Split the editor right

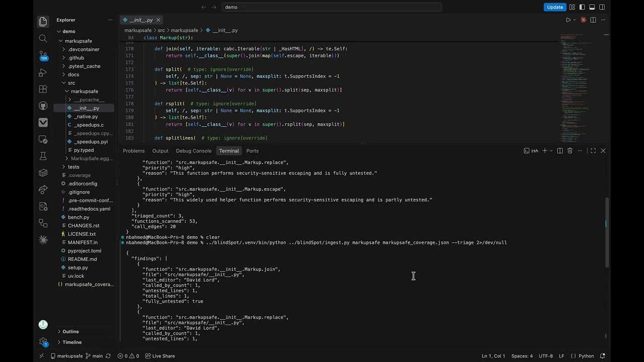[593, 20]
